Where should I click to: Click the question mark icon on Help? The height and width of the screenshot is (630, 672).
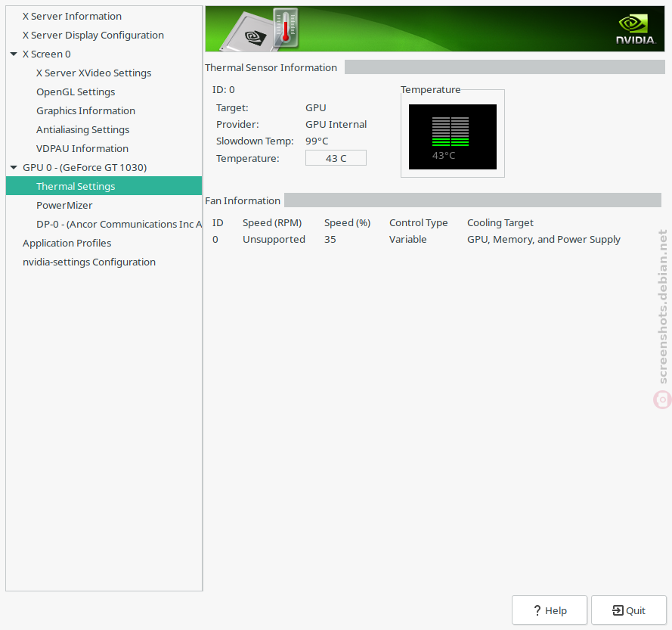537,610
